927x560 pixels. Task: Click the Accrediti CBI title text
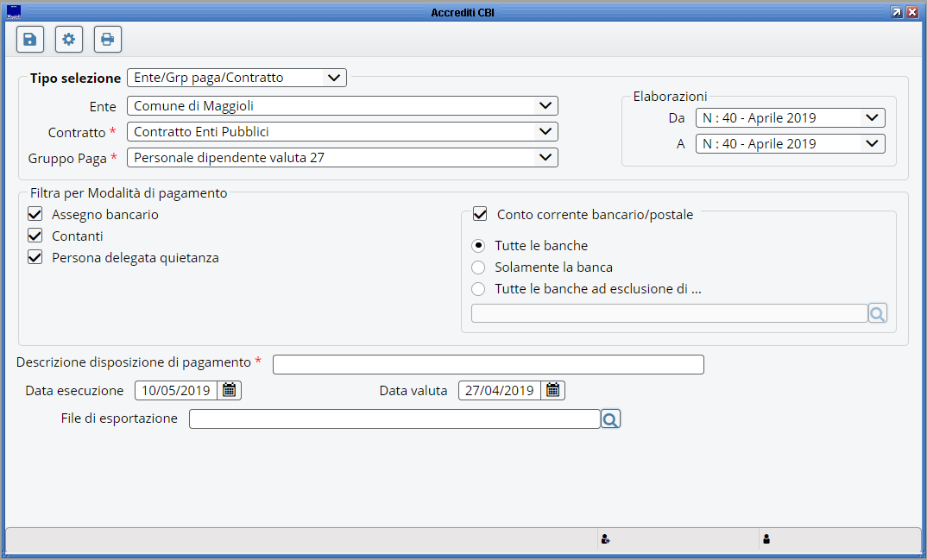tap(463, 13)
